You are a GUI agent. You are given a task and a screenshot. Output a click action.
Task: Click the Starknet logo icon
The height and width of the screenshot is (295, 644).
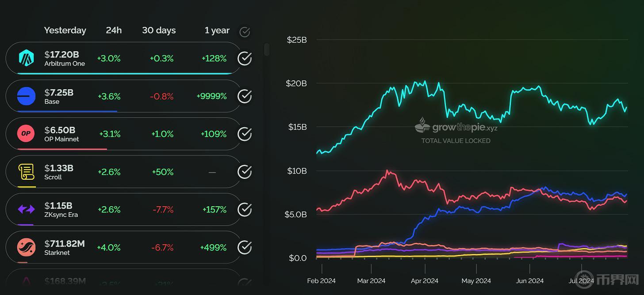[x=26, y=247]
